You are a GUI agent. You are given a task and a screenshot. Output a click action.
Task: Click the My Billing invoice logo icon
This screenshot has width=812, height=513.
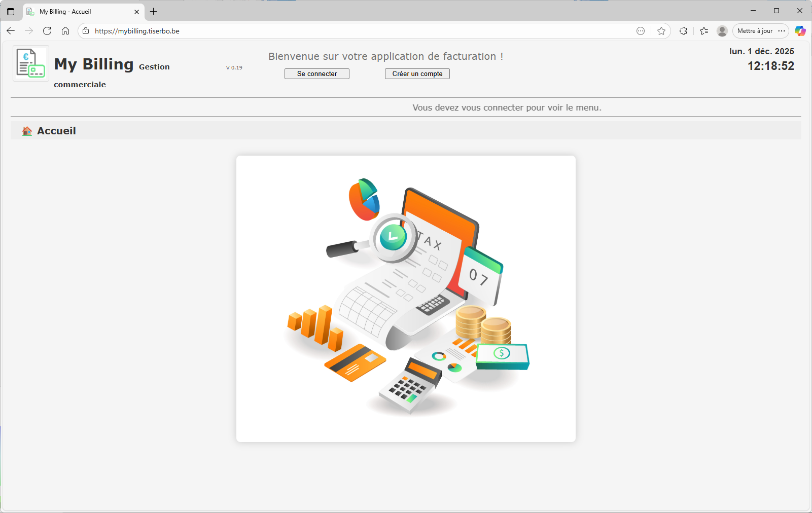[x=31, y=63]
